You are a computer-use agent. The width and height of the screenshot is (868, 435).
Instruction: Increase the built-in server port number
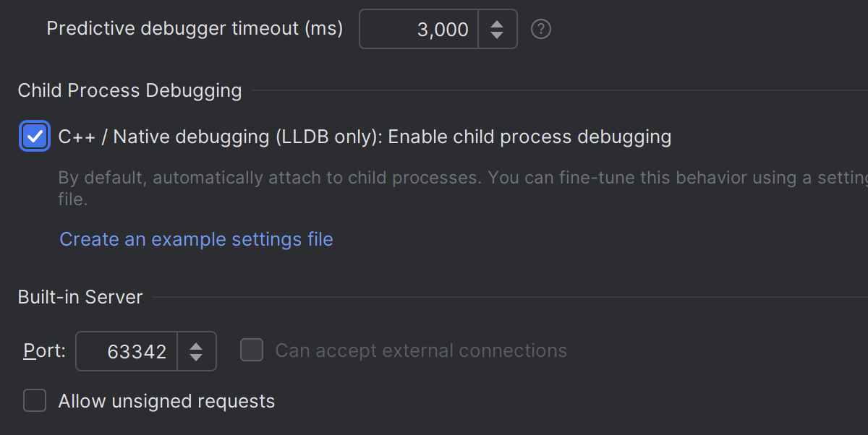[x=196, y=345]
